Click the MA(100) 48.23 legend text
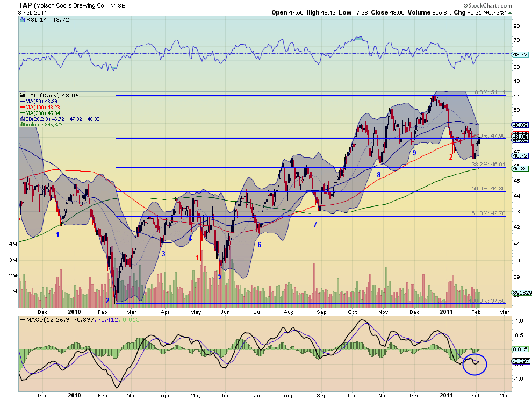The image size is (532, 400). (x=43, y=108)
